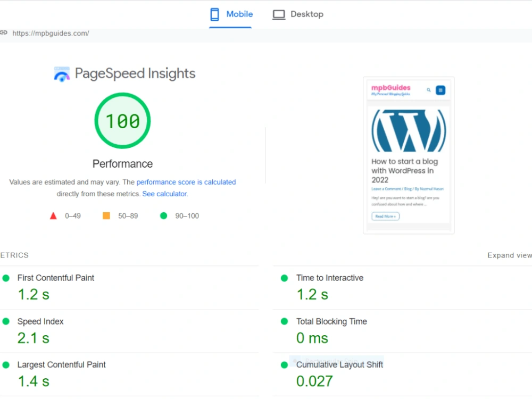Click the mpbGuides logo in the preview
532x399 pixels.
[391, 90]
